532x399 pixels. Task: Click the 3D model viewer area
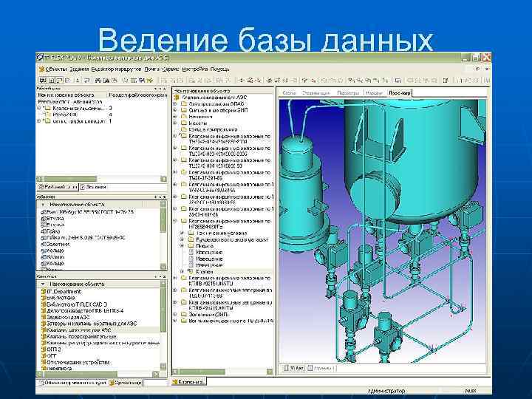(383, 231)
